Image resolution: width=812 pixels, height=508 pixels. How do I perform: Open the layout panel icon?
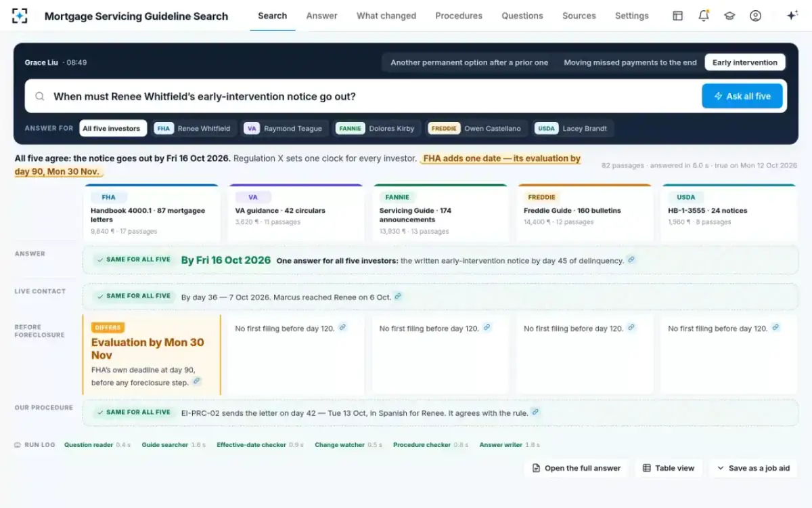677,16
